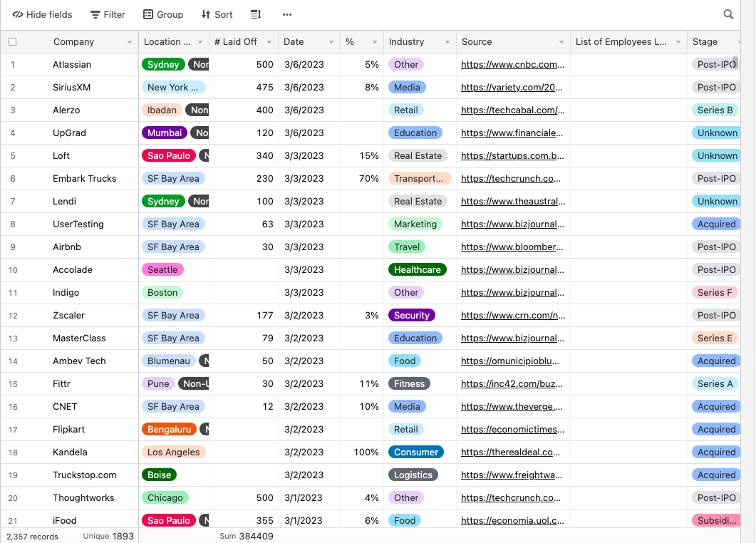The width and height of the screenshot is (756, 543).
Task: Expand List of Employees column dropdown
Action: (678, 43)
